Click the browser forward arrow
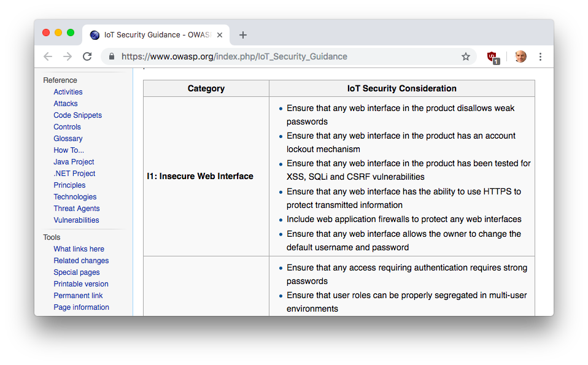 click(68, 56)
